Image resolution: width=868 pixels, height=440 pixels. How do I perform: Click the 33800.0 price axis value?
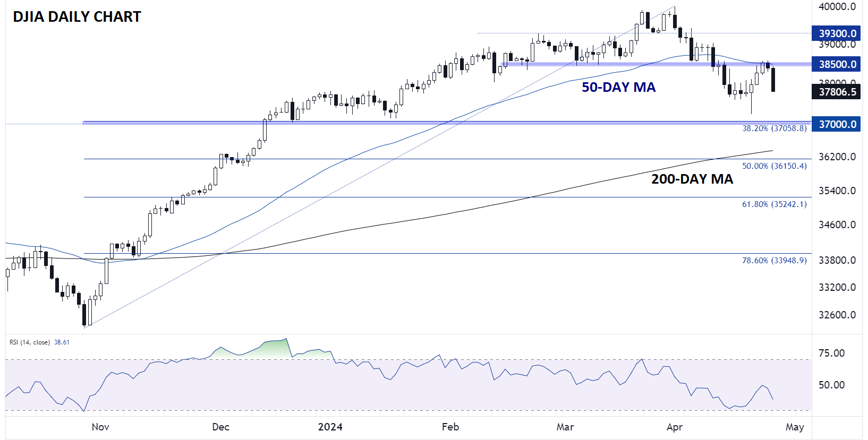coord(837,261)
